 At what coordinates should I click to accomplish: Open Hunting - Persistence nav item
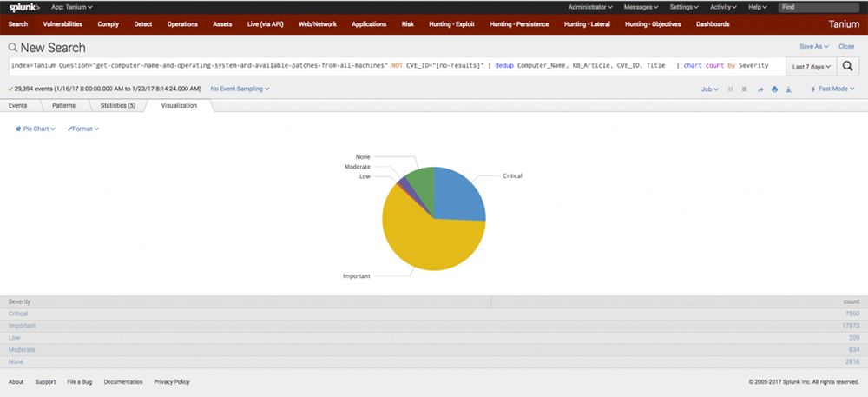519,24
